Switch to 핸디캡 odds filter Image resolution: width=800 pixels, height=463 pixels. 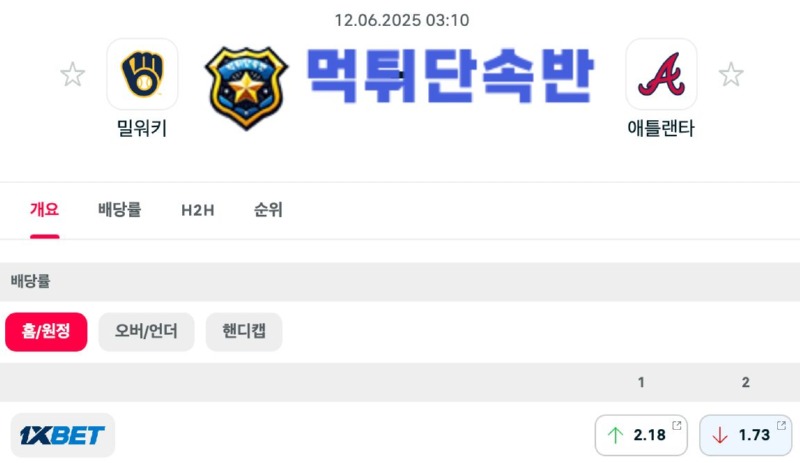click(244, 332)
